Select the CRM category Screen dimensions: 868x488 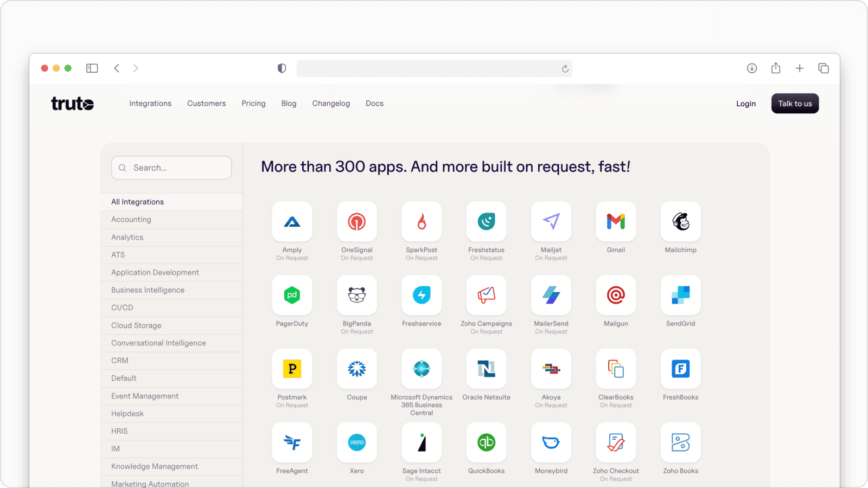tap(171, 361)
